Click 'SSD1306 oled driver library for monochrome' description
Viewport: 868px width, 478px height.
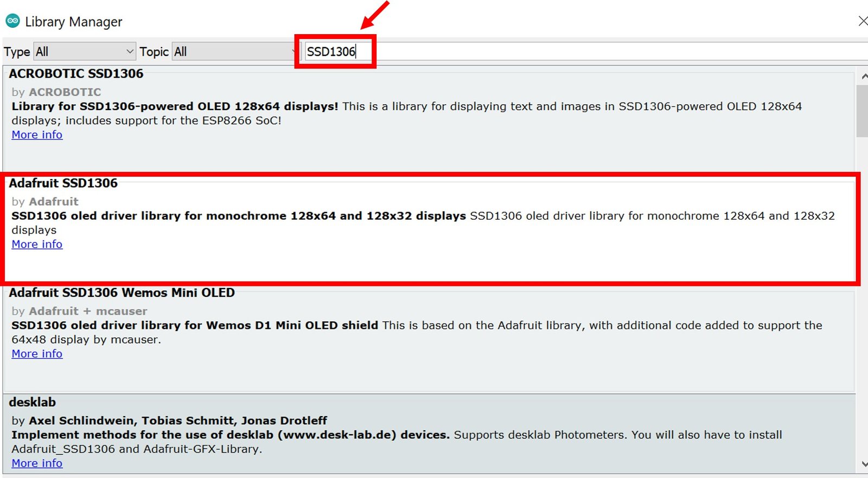(239, 216)
